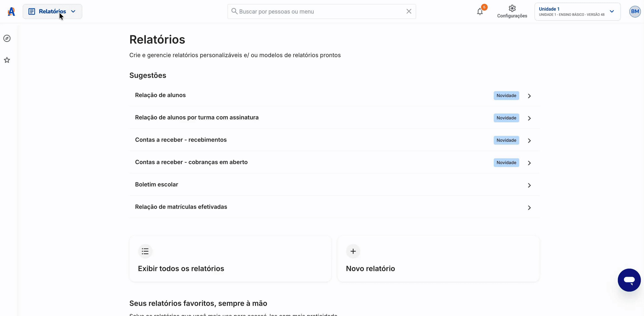Select Relação de matrículas efetivadas item
Screen dimensions: 644x316
[334, 207]
